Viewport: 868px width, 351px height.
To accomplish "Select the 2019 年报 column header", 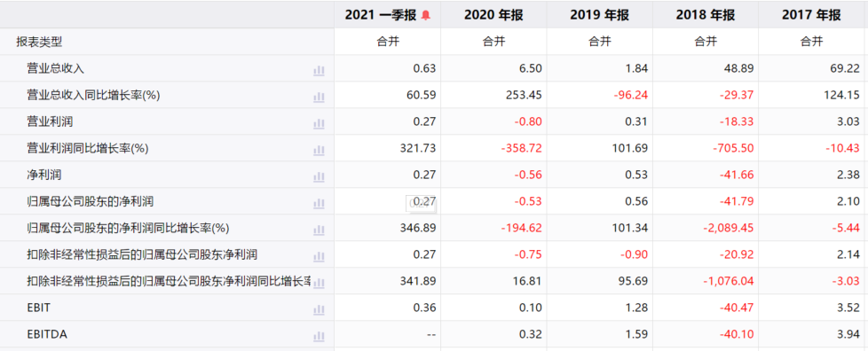I will click(x=599, y=15).
